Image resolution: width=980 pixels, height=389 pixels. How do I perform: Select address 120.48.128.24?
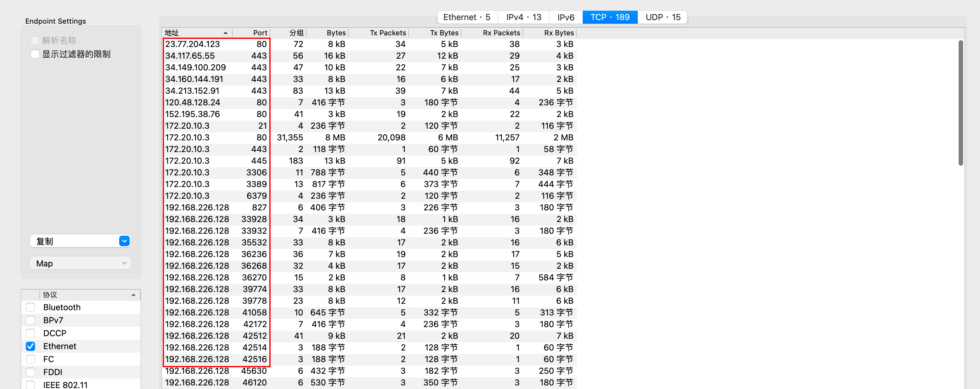tap(192, 102)
